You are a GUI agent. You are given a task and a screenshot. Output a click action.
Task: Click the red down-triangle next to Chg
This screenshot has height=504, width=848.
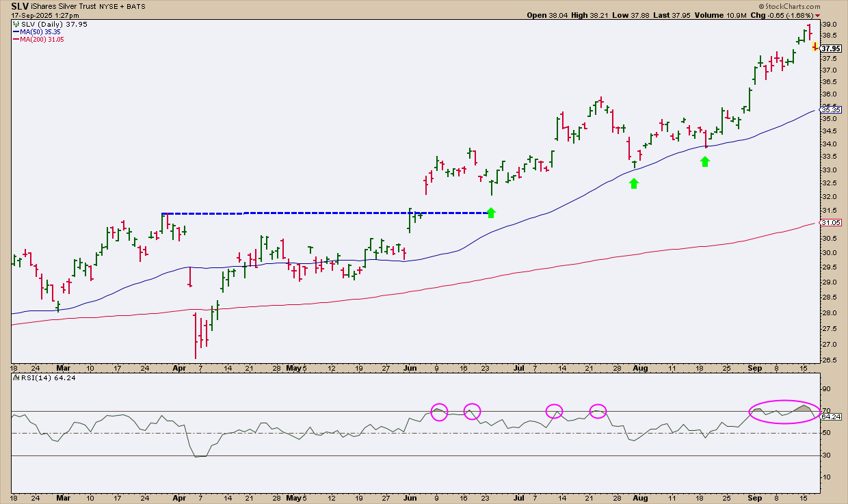coord(836,15)
